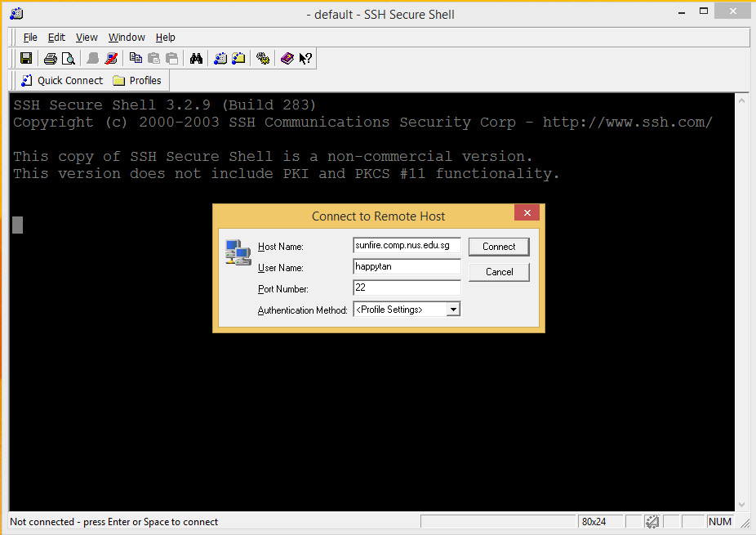Image resolution: width=756 pixels, height=535 pixels.
Task: Click the New Terminal Window icon
Action: 220,58
